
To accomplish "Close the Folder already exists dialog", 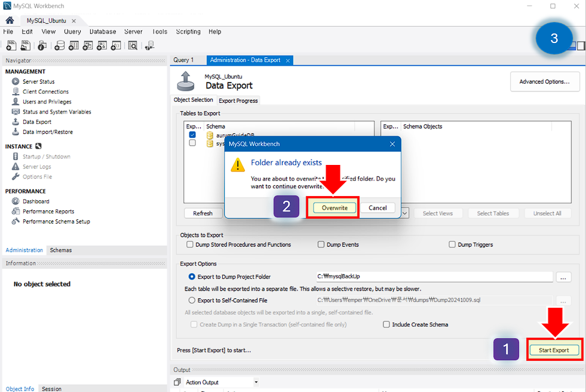I will click(392, 144).
